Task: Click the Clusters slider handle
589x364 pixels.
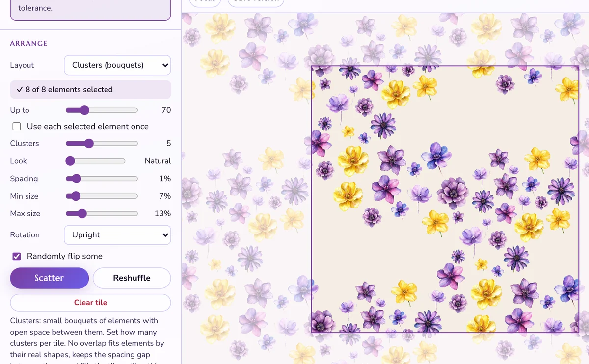Action: [x=88, y=144]
